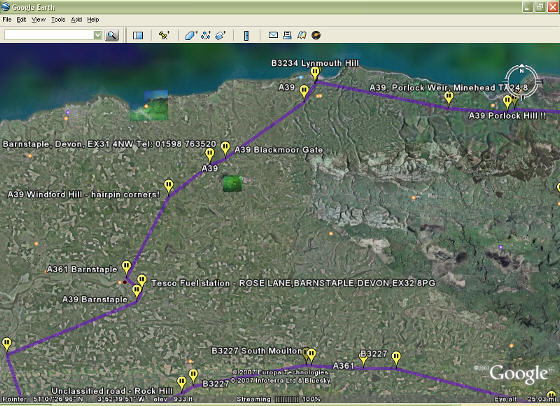Select the pin left of Blackmoor Gate pin
The width and height of the screenshot is (560, 406).
[x=210, y=155]
